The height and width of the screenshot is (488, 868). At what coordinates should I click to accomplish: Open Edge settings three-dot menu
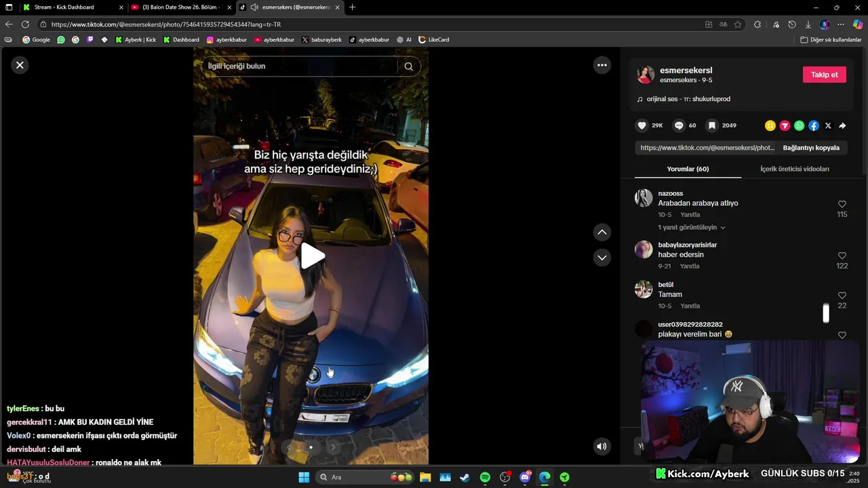point(841,24)
